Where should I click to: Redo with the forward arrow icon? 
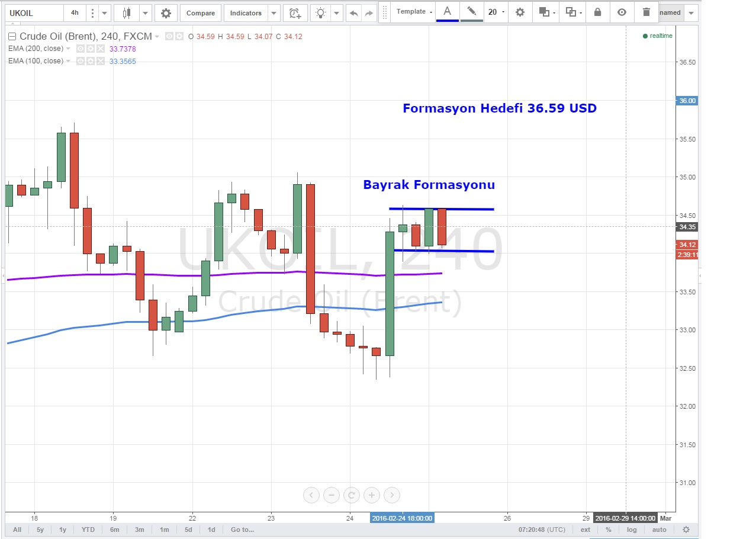coord(369,13)
